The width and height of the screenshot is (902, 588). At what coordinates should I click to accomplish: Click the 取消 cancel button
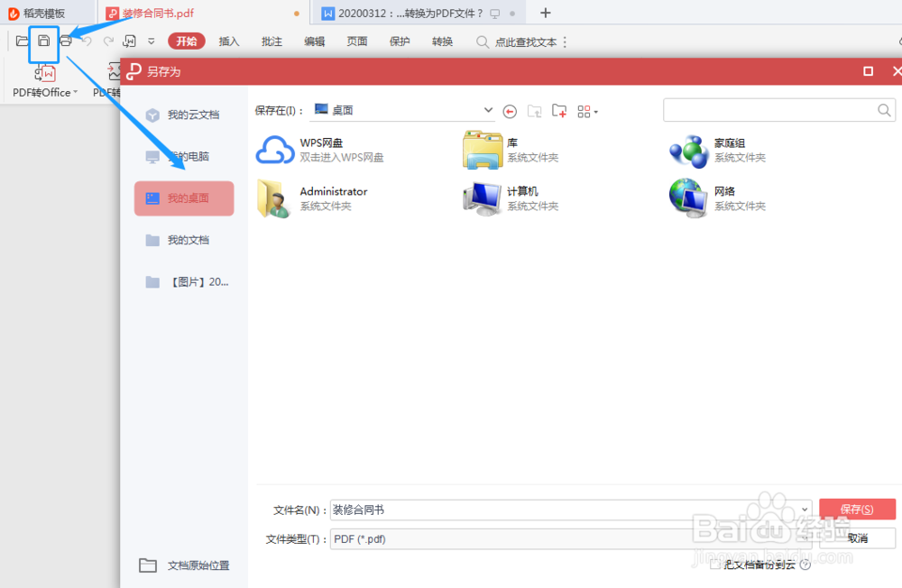[856, 538]
